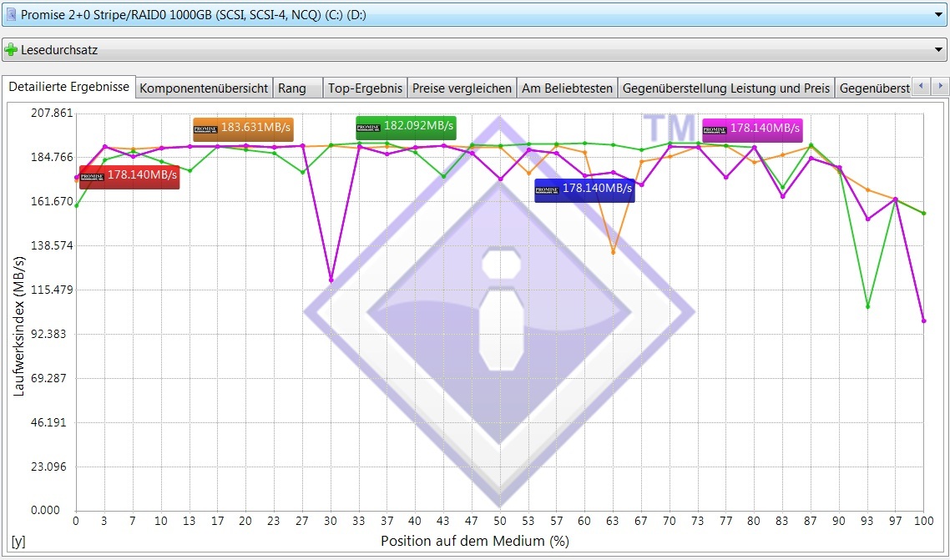Click the 207.861 y-axis value
Image resolution: width=950 pixels, height=560 pixels.
point(52,114)
